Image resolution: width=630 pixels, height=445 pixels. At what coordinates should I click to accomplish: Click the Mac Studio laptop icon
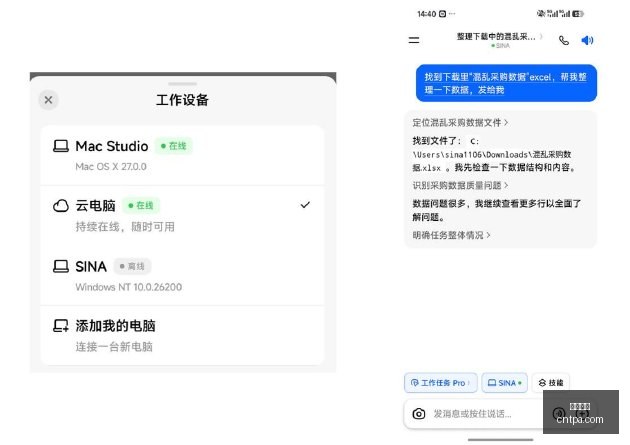click(x=61, y=146)
